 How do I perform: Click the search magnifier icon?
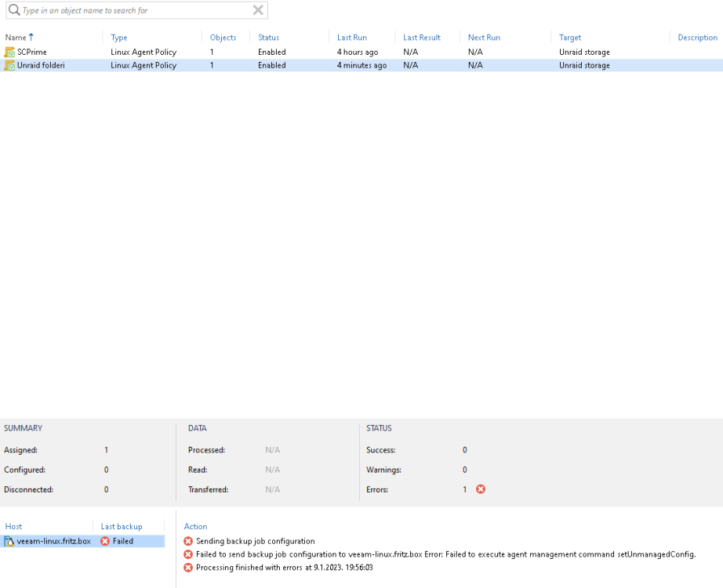[14, 9]
